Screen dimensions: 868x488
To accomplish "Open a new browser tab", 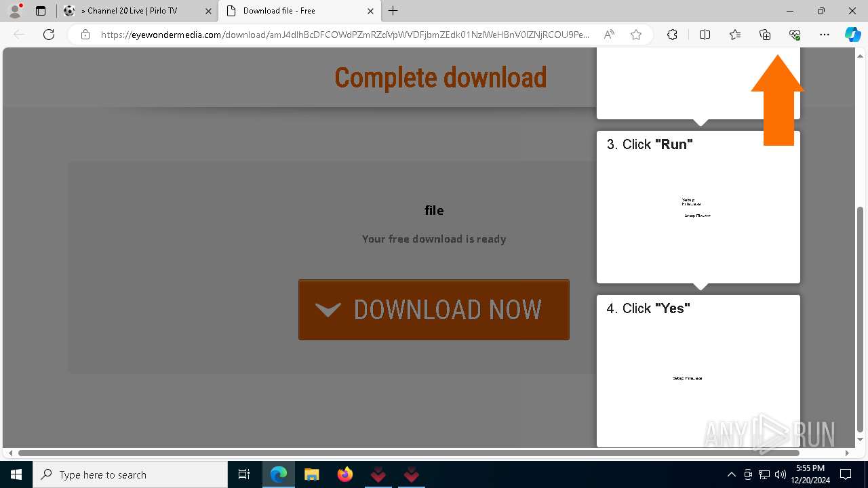I will pyautogui.click(x=393, y=11).
